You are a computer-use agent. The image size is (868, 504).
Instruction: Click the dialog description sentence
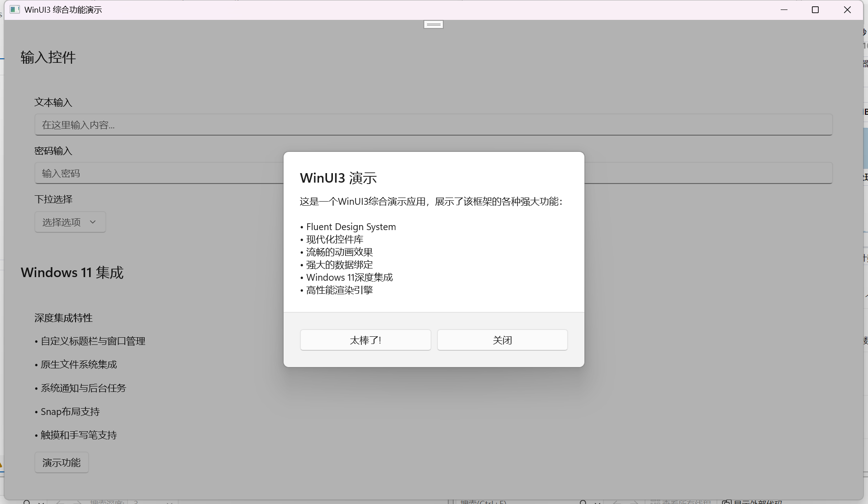pos(432,202)
